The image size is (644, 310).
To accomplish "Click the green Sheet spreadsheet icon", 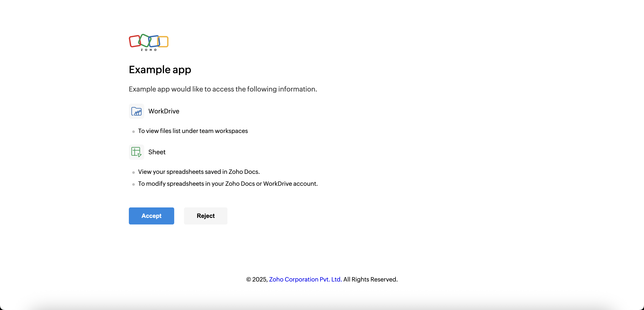I will [x=136, y=152].
